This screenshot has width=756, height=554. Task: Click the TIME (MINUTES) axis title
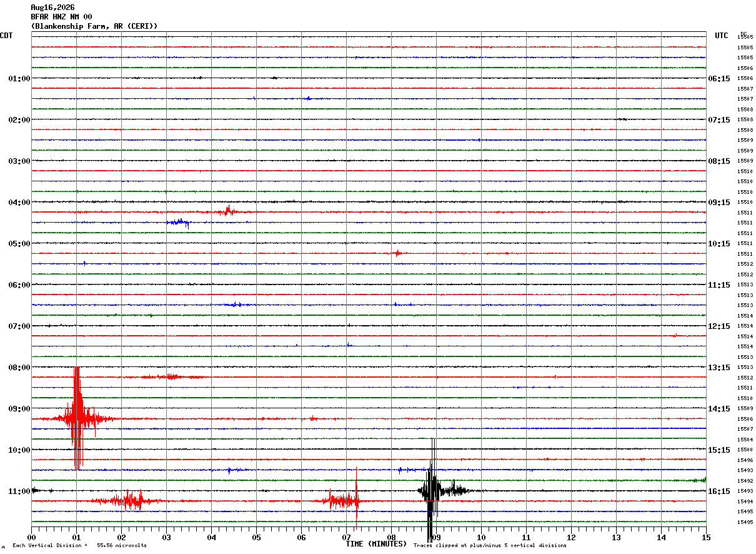click(376, 544)
